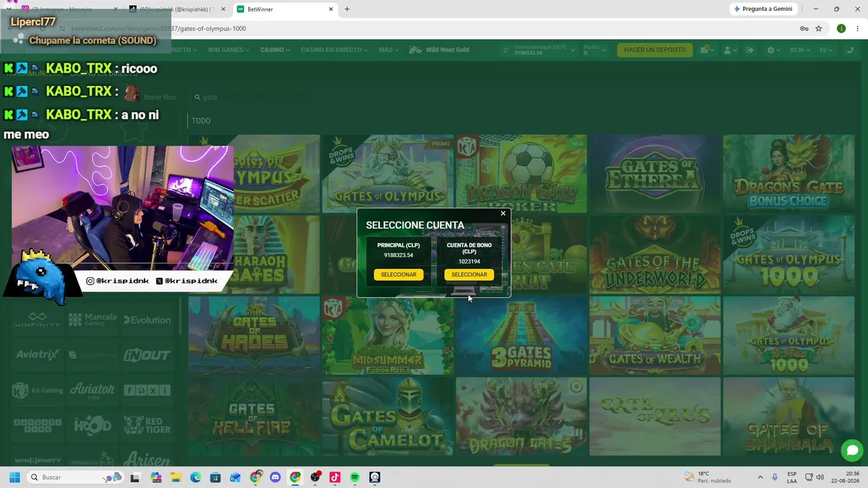Expand the Cuenta principal balance dropdown
The width and height of the screenshot is (868, 488).
pyautogui.click(x=573, y=50)
